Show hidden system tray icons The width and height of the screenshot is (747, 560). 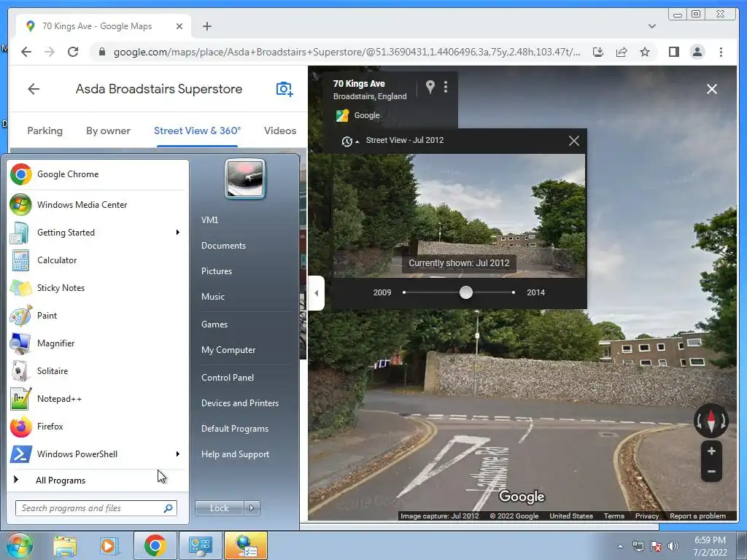pyautogui.click(x=620, y=546)
